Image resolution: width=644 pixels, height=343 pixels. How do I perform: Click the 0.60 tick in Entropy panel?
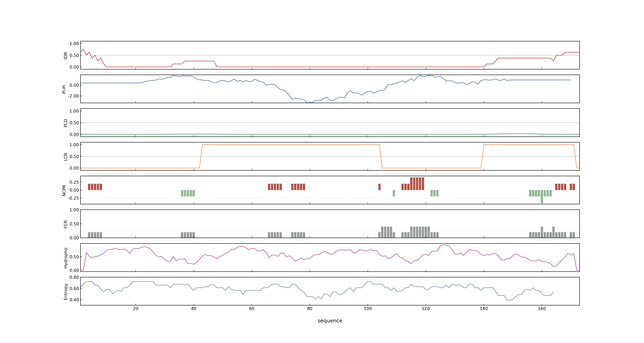(74, 289)
